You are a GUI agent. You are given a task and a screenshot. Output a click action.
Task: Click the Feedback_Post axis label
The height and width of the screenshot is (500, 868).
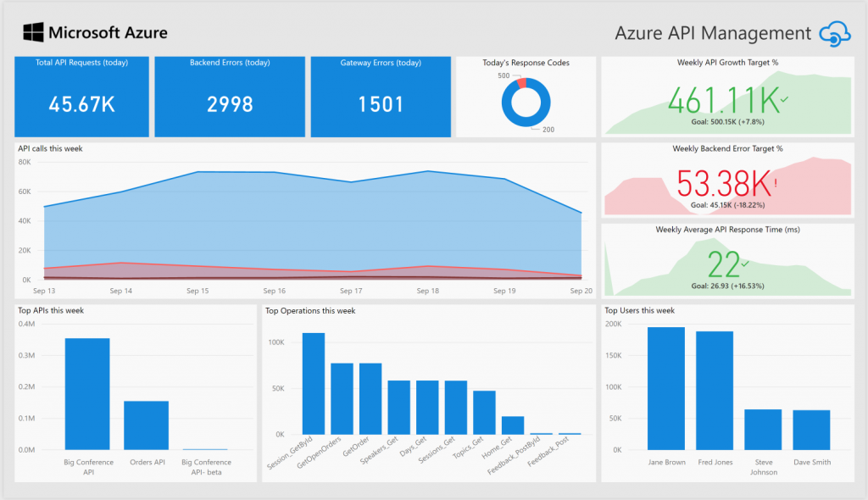click(x=548, y=452)
